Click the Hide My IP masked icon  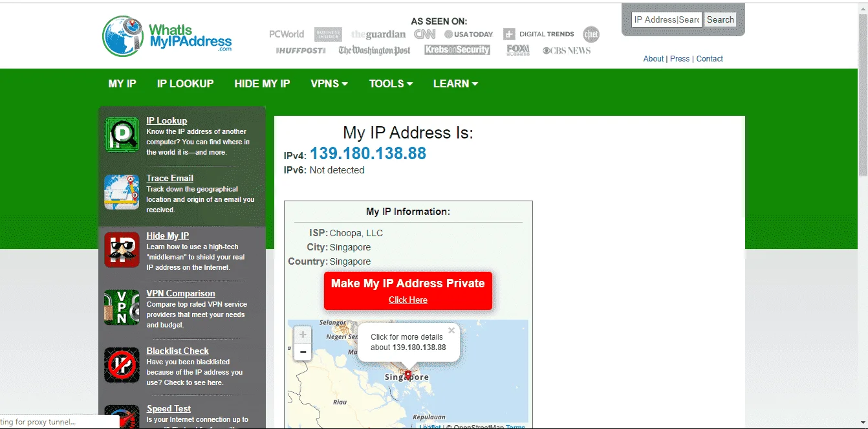(x=122, y=250)
